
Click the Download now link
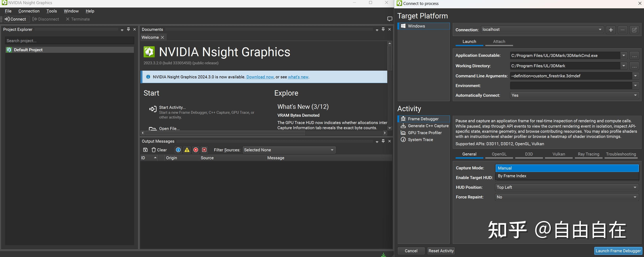[x=260, y=77]
